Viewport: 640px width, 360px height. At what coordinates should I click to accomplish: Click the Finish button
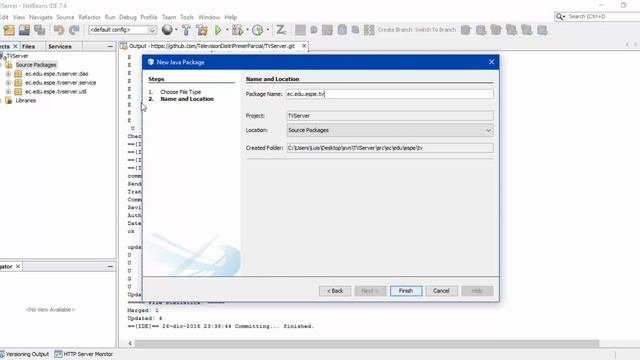point(406,291)
